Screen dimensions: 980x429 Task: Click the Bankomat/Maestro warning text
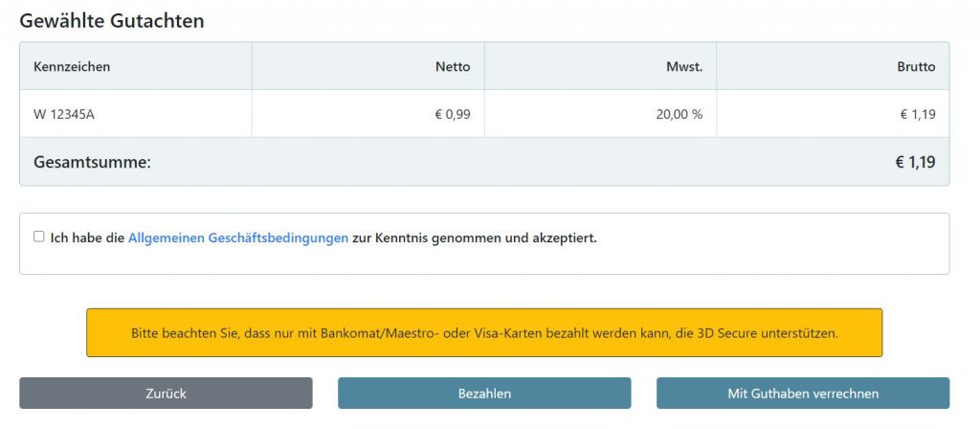pyautogui.click(x=484, y=333)
